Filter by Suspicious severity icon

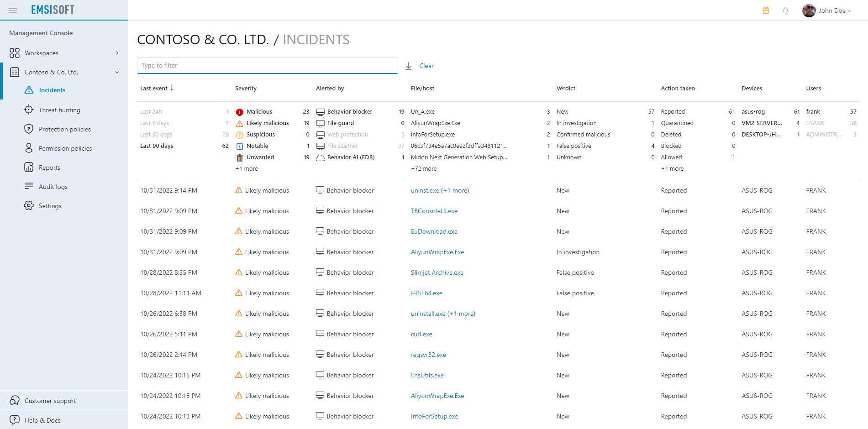[239, 135]
